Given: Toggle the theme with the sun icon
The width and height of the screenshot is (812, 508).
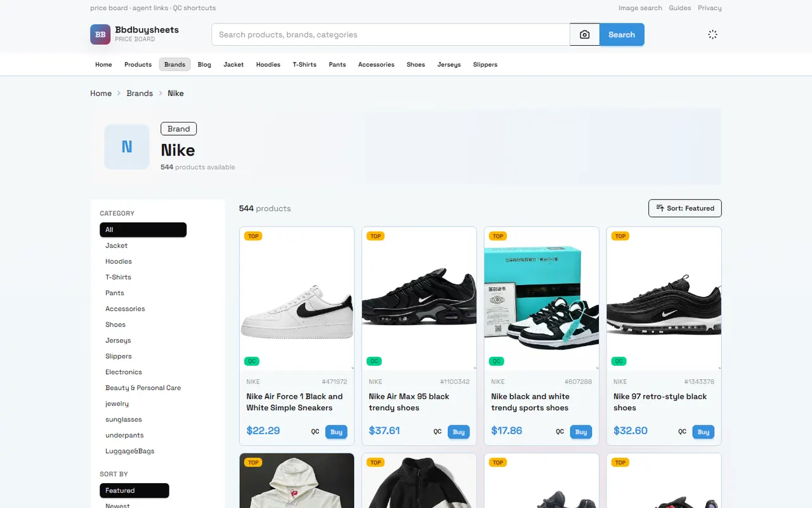Looking at the screenshot, I should pos(712,34).
